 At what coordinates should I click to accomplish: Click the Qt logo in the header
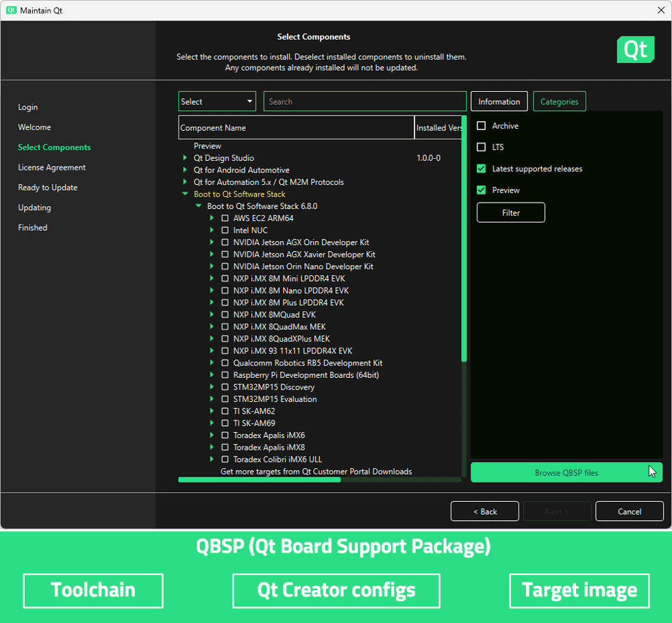tap(635, 50)
